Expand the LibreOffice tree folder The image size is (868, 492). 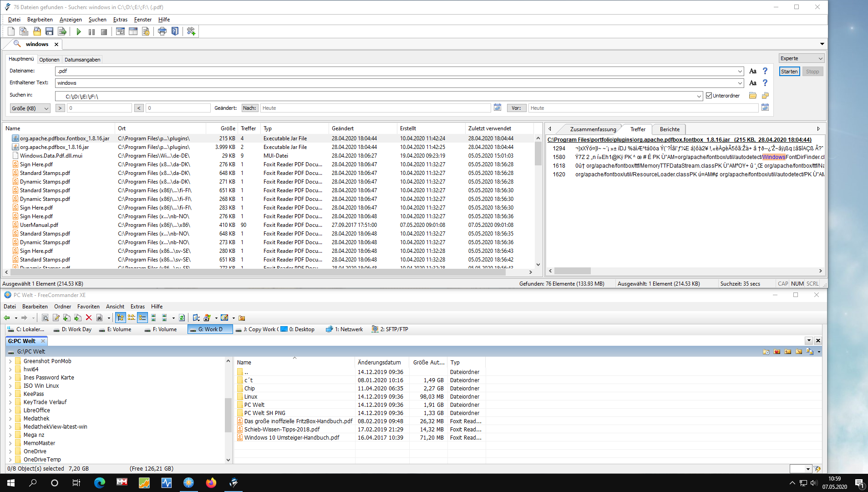pyautogui.click(x=10, y=410)
